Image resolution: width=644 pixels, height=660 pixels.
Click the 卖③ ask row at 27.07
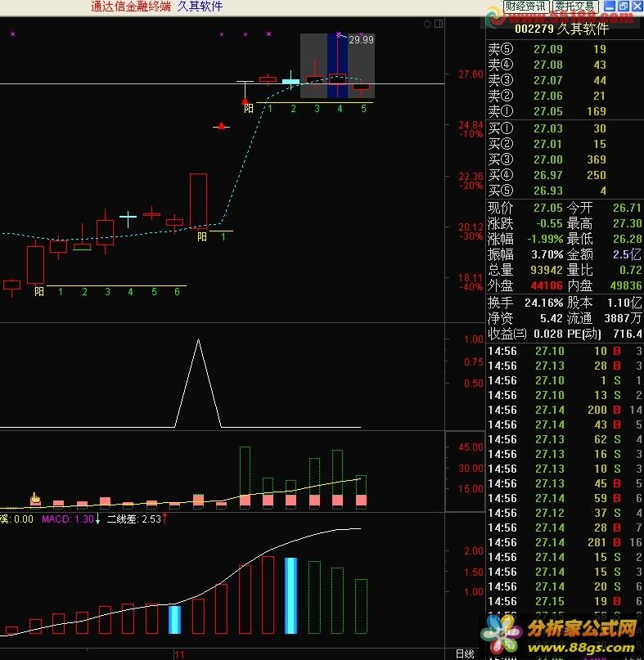pyautogui.click(x=565, y=80)
